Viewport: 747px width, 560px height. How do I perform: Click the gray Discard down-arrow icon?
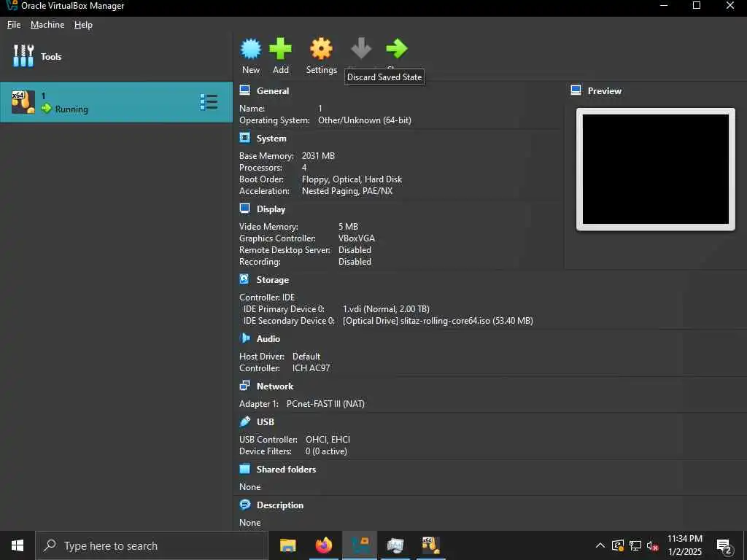coord(361,49)
